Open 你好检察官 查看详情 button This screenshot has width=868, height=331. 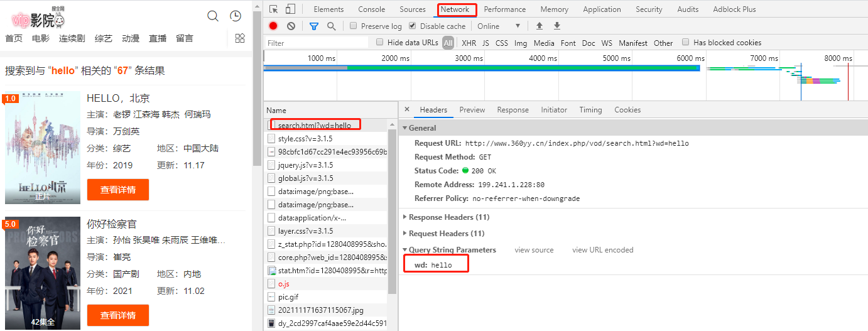[x=117, y=315]
